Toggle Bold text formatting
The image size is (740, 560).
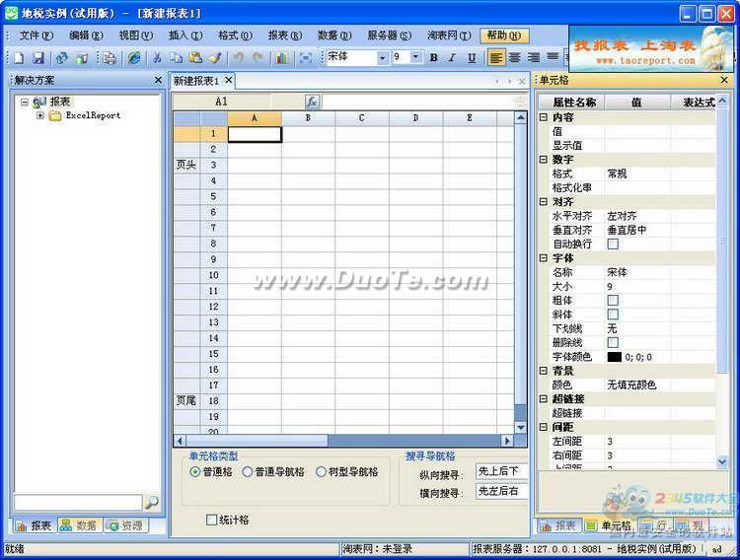pos(433,58)
